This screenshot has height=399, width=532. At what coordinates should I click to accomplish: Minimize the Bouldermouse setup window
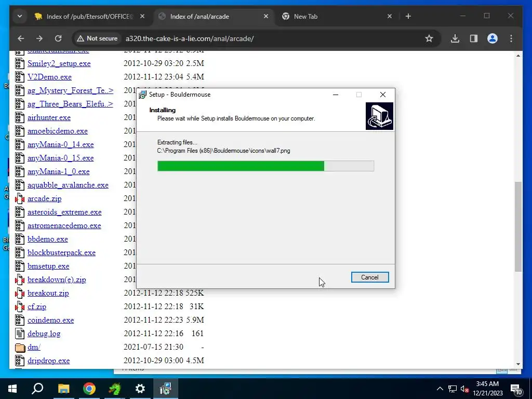pos(336,95)
